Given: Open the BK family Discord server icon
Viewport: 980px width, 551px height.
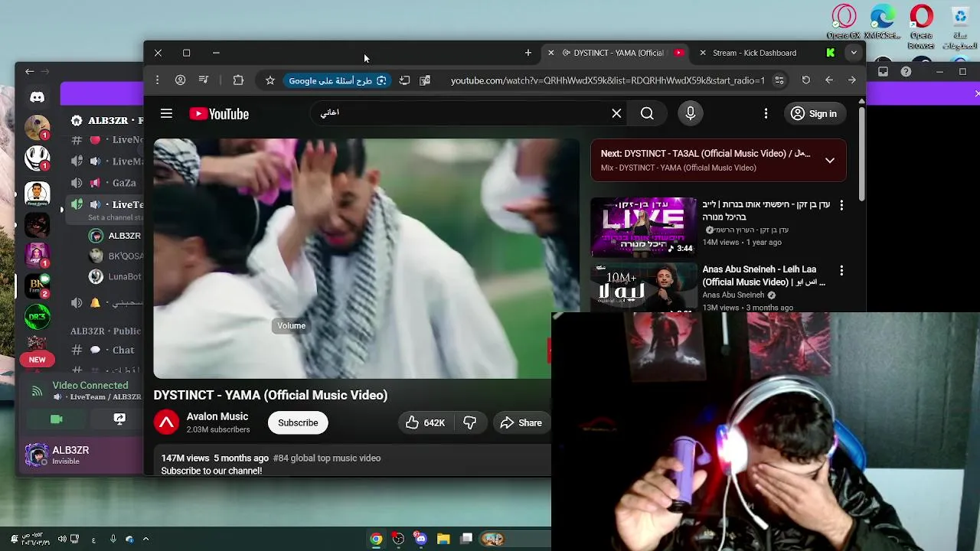Looking at the screenshot, I should point(37,285).
